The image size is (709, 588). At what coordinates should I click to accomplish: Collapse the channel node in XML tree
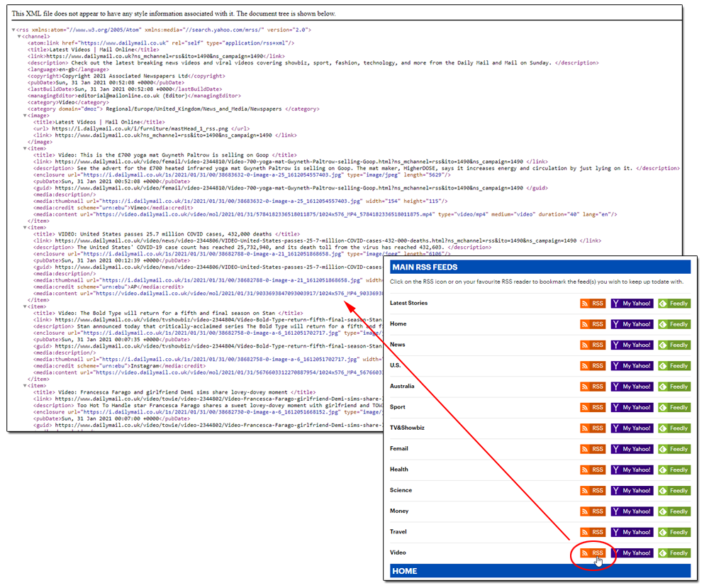(x=19, y=37)
